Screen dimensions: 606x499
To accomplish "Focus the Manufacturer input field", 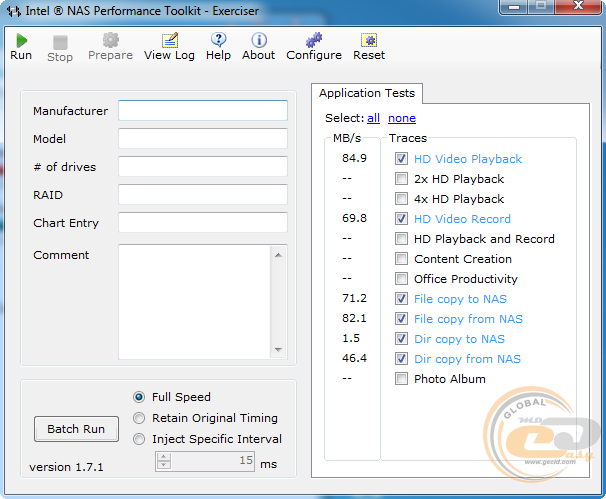I will [x=203, y=111].
